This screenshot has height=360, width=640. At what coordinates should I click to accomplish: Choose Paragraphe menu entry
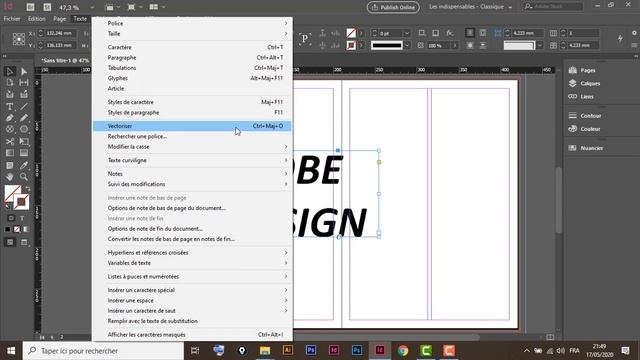pos(192,58)
